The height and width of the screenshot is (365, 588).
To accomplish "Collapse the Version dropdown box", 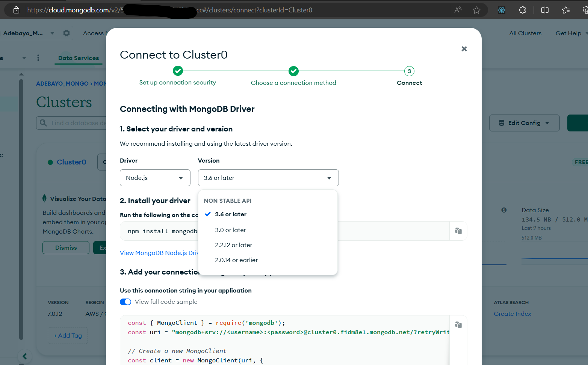I will tap(268, 178).
